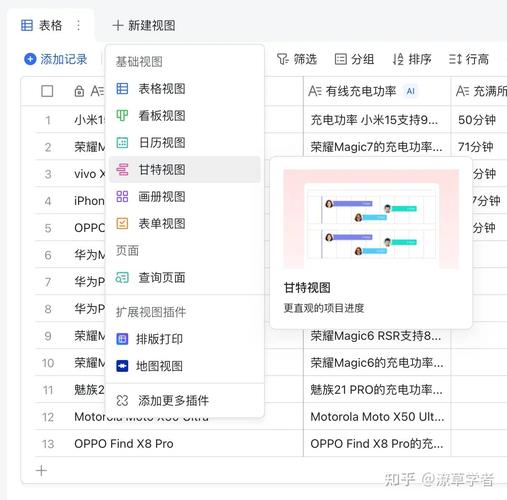The height and width of the screenshot is (500, 507).
Task: Click the 添加记录 button
Action: point(56,59)
